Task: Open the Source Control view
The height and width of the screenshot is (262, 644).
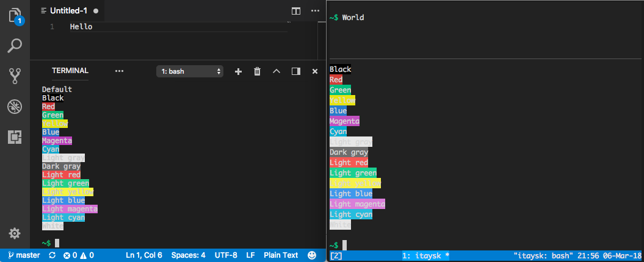Action: pyautogui.click(x=15, y=76)
